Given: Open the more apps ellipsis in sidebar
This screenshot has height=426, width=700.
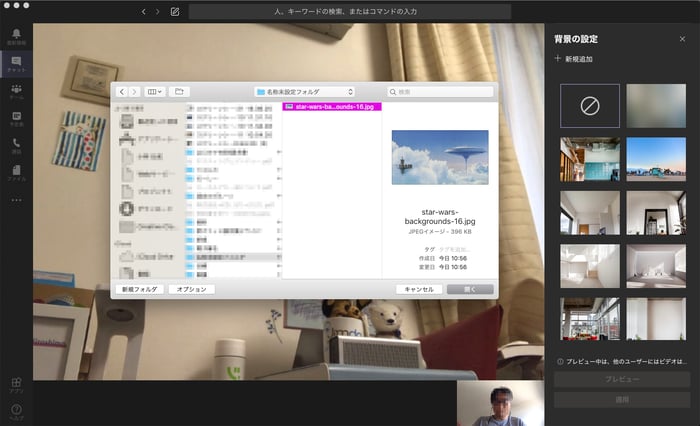Looking at the screenshot, I should click(x=16, y=200).
